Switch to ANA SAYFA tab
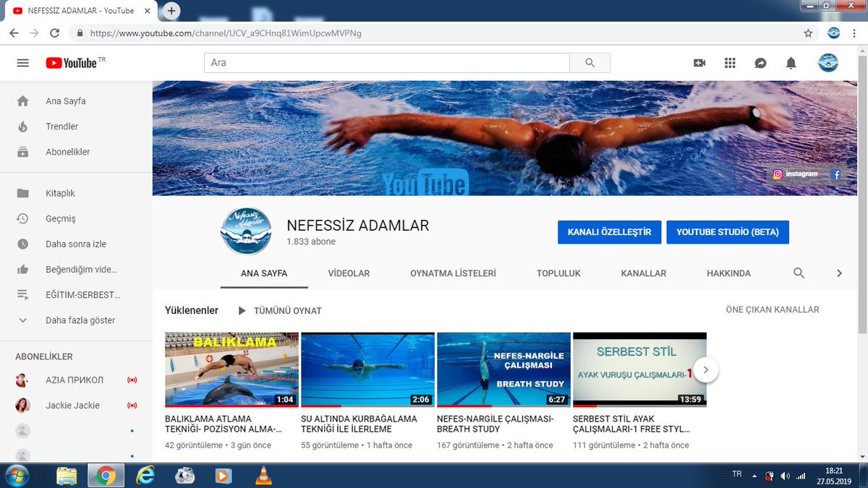This screenshot has width=868, height=488. coord(264,273)
